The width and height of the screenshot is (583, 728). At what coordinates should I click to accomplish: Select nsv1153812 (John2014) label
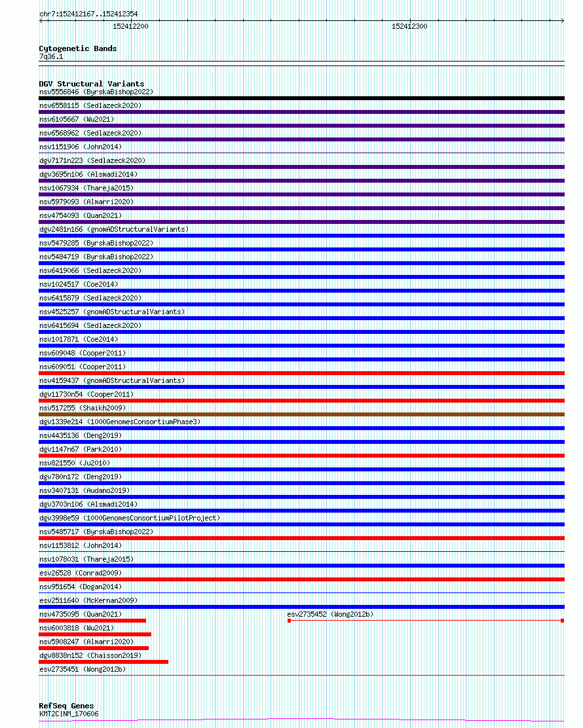click(x=81, y=546)
